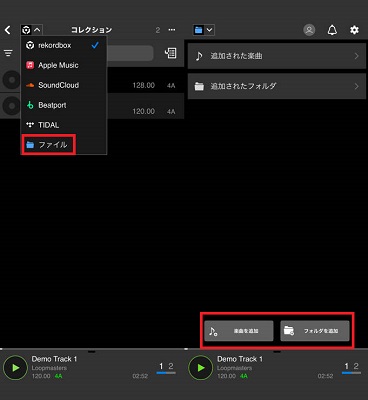Image resolution: width=368 pixels, height=400 pixels.
Task: Click the 楽曲を追加 button
Action: point(239,331)
